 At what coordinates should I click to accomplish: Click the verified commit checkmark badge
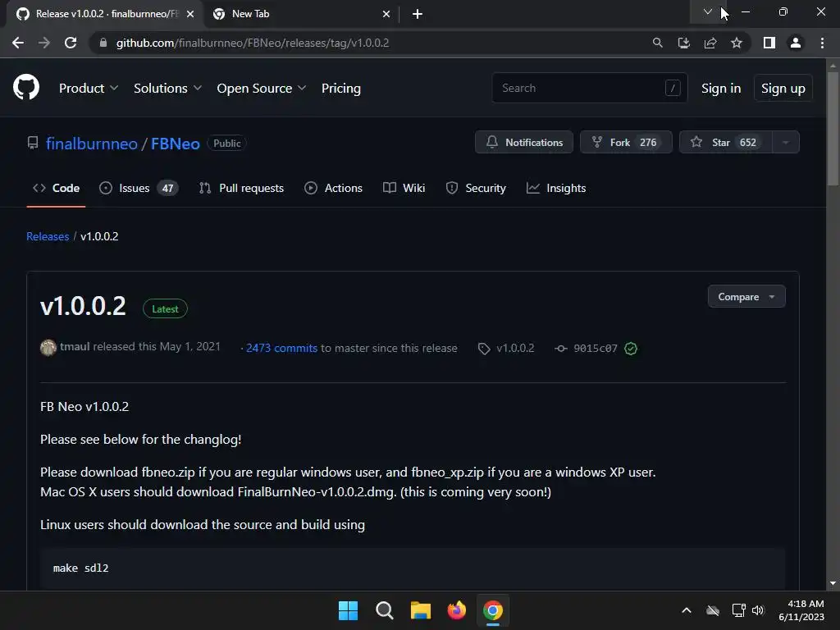coord(631,349)
